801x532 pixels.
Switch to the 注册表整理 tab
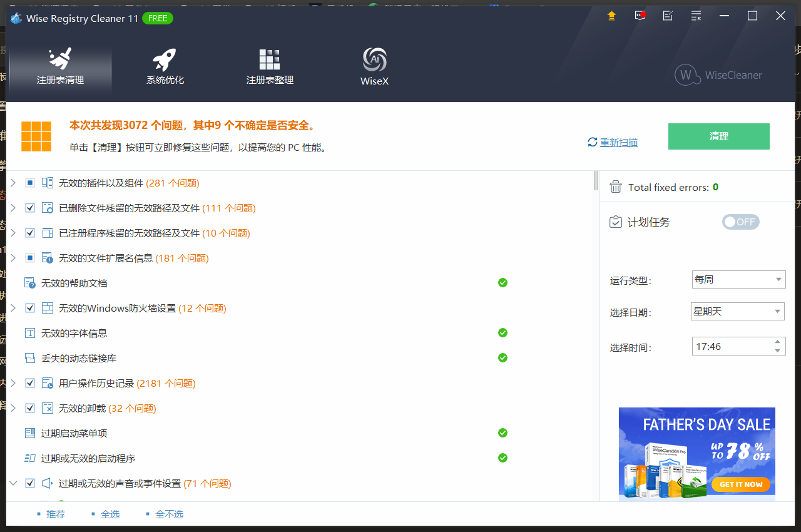(270, 67)
